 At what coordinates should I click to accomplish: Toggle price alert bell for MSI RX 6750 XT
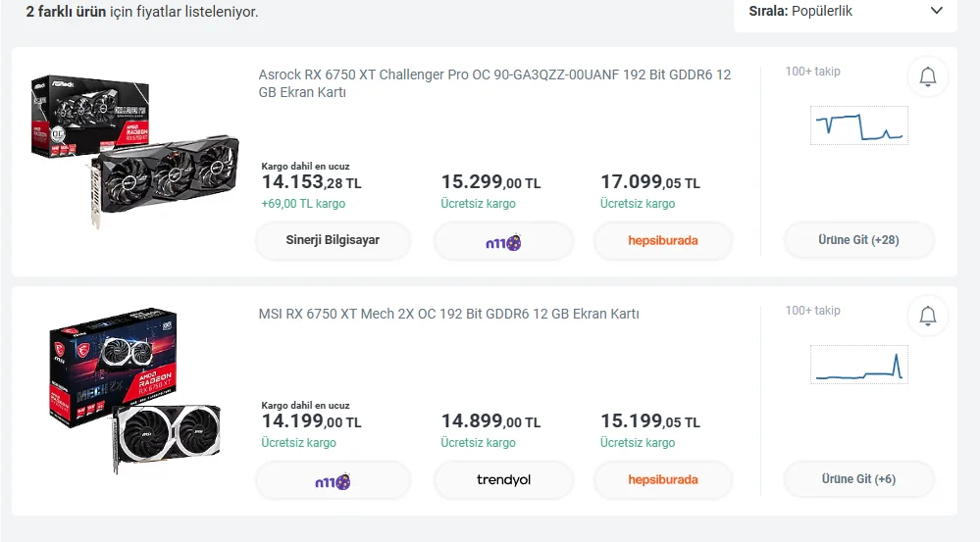[927, 316]
